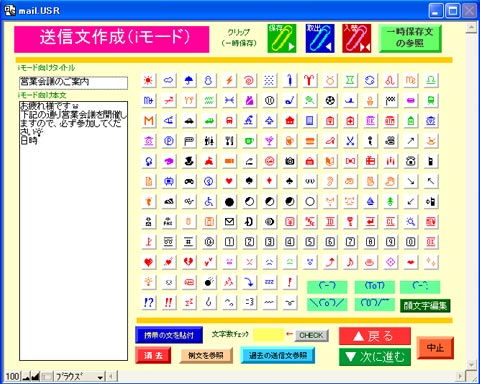The height and width of the screenshot is (384, 480).
Task: Insert the zzz sleep emoji
Action: pyautogui.click(x=269, y=282)
